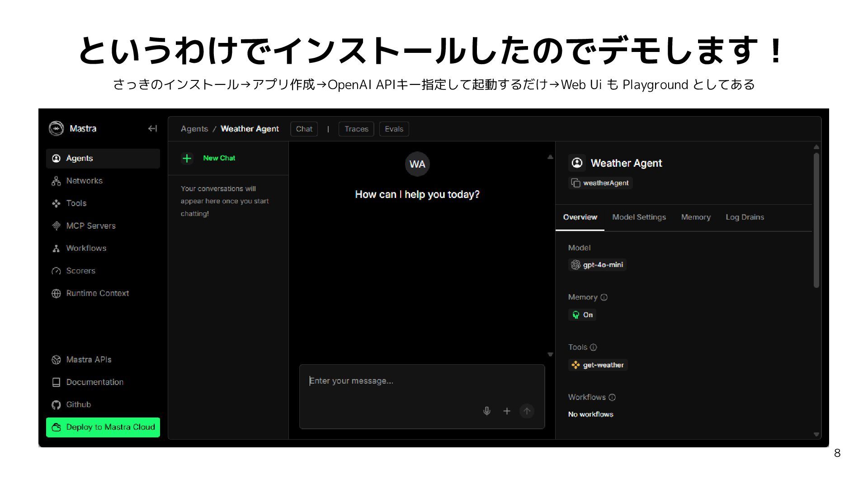The height and width of the screenshot is (488, 868).
Task: Open the Mastra APIs link
Action: (x=103, y=360)
